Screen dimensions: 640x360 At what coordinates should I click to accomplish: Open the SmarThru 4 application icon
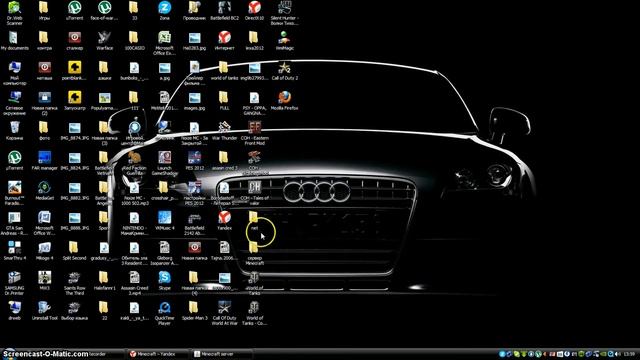[x=14, y=251]
